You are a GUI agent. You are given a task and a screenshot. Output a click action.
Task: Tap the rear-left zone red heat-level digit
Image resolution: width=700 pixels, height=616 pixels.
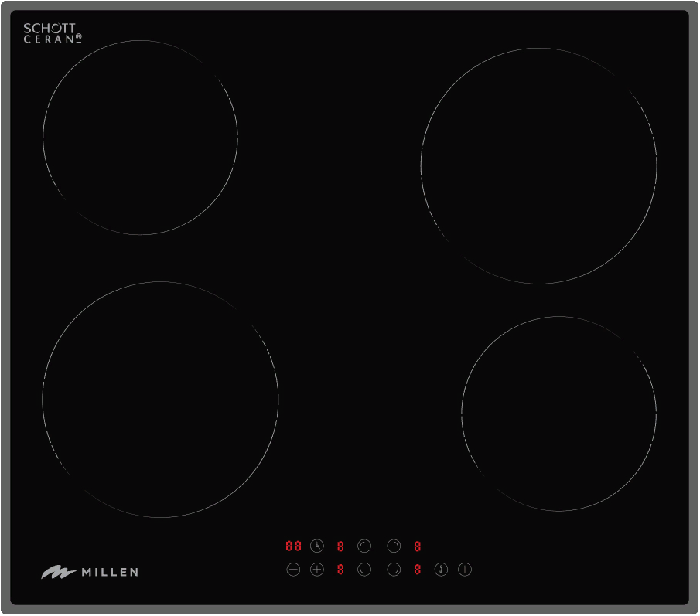[x=340, y=546]
